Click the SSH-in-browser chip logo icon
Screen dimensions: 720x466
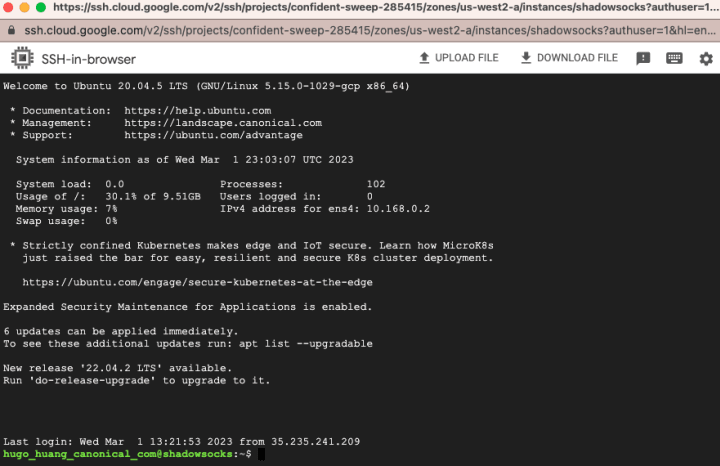[x=22, y=58]
